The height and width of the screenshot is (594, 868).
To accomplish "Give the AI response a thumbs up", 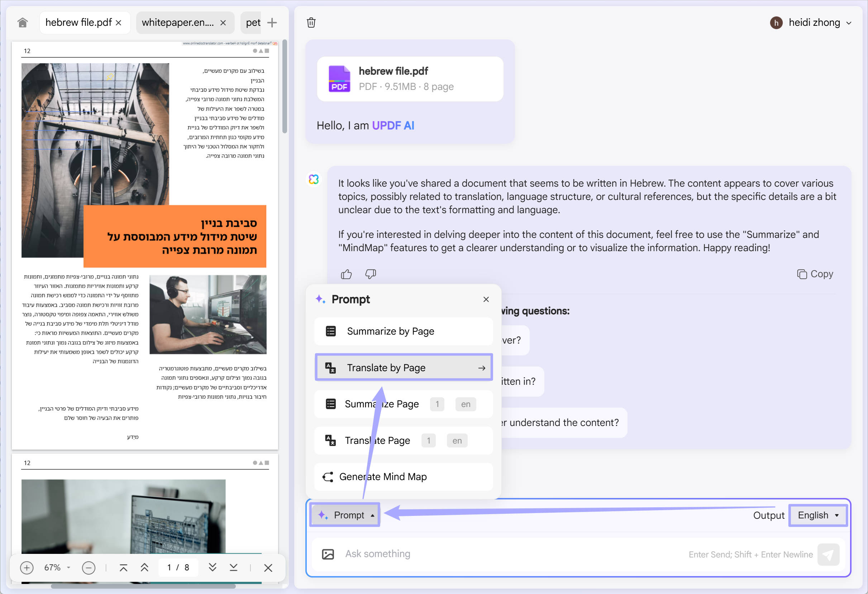I will click(x=346, y=274).
